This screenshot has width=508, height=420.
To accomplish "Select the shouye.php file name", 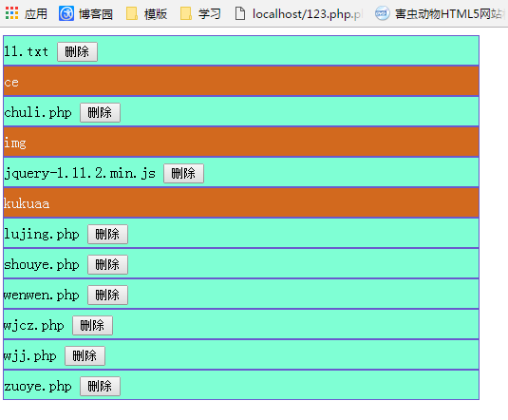I will [x=42, y=265].
